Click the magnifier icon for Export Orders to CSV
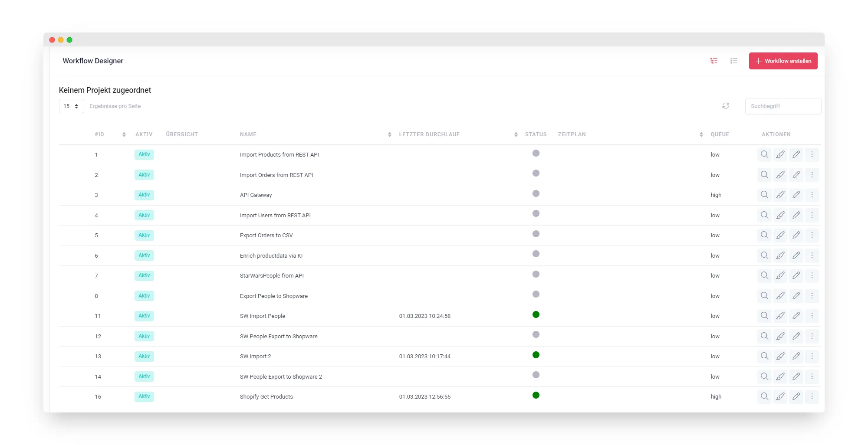 764,235
